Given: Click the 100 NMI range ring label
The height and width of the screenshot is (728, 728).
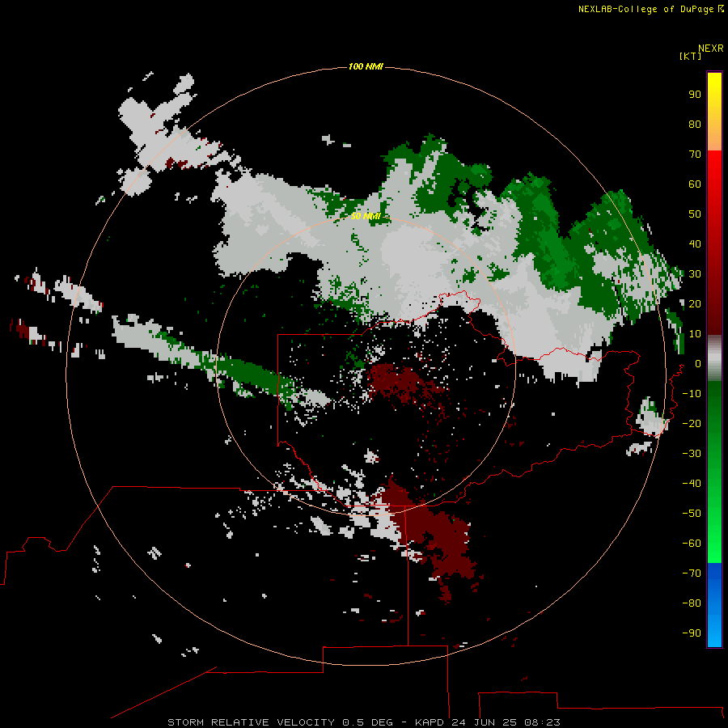Looking at the screenshot, I should click(366, 66).
